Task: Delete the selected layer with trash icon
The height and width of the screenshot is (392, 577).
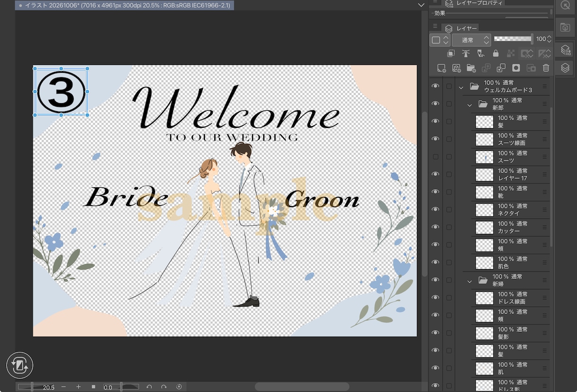Action: click(x=546, y=68)
